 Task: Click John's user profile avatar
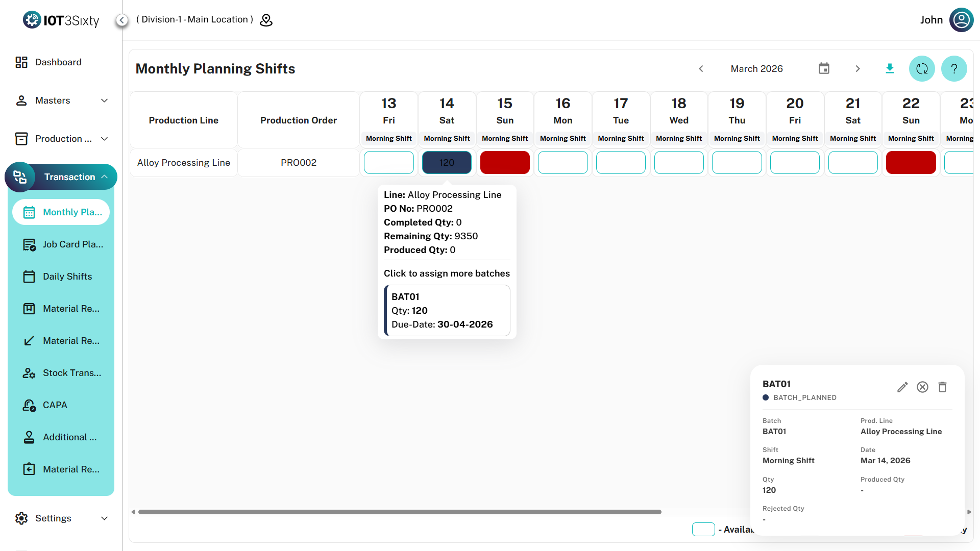tap(961, 20)
